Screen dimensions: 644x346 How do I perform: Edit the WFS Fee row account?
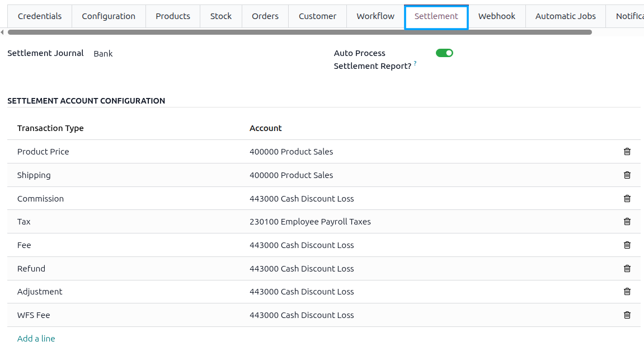[x=302, y=315]
